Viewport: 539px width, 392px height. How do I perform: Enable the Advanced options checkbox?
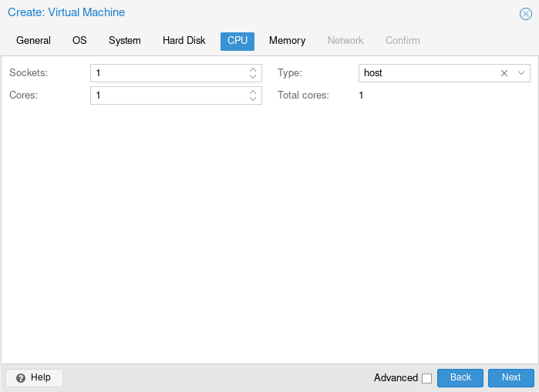pos(426,378)
